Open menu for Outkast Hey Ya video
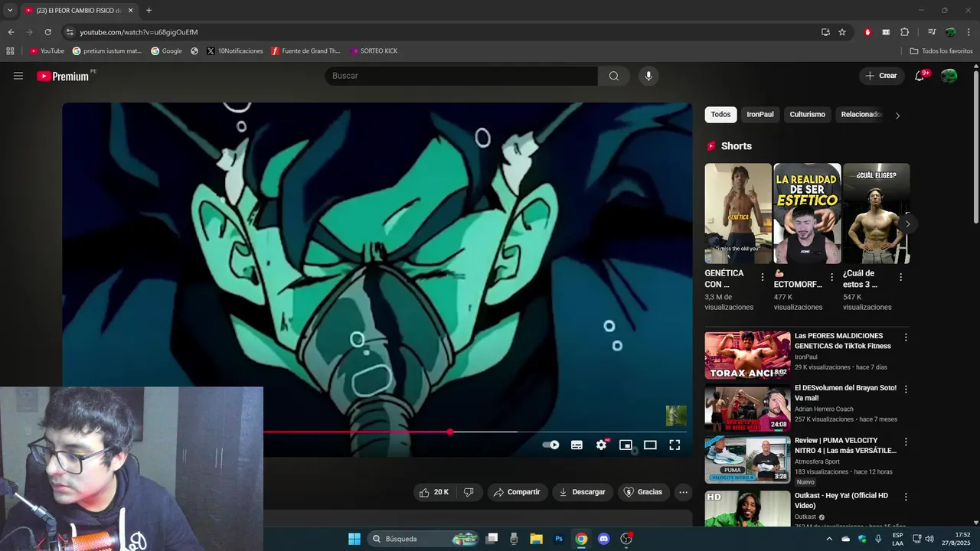980x551 pixels. coord(906,497)
